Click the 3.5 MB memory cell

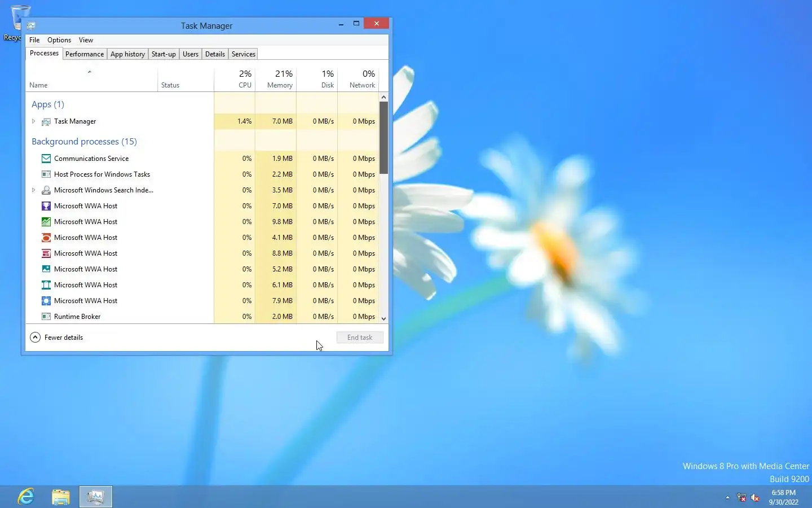[276, 190]
